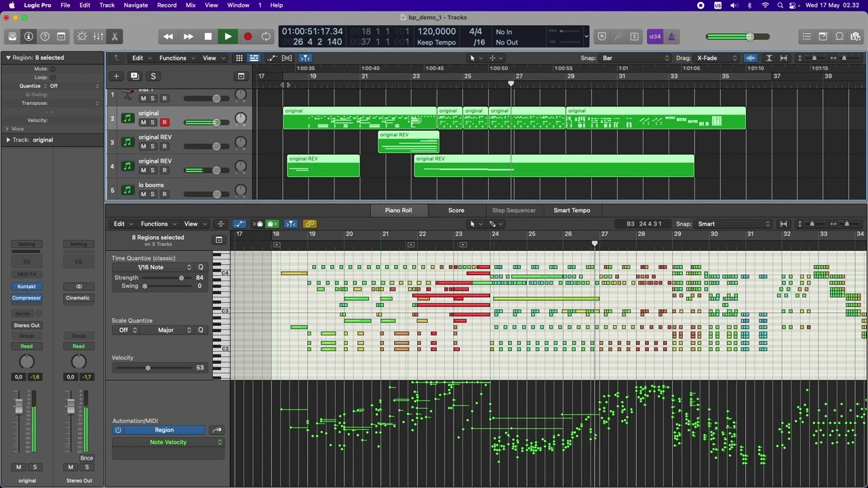Mute the original track
Image resolution: width=868 pixels, height=488 pixels.
tap(143, 123)
